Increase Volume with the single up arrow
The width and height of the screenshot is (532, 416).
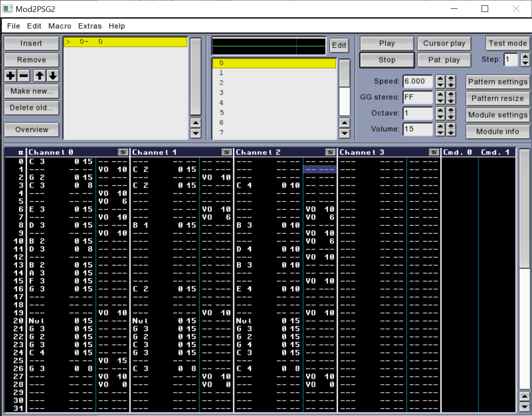click(440, 126)
